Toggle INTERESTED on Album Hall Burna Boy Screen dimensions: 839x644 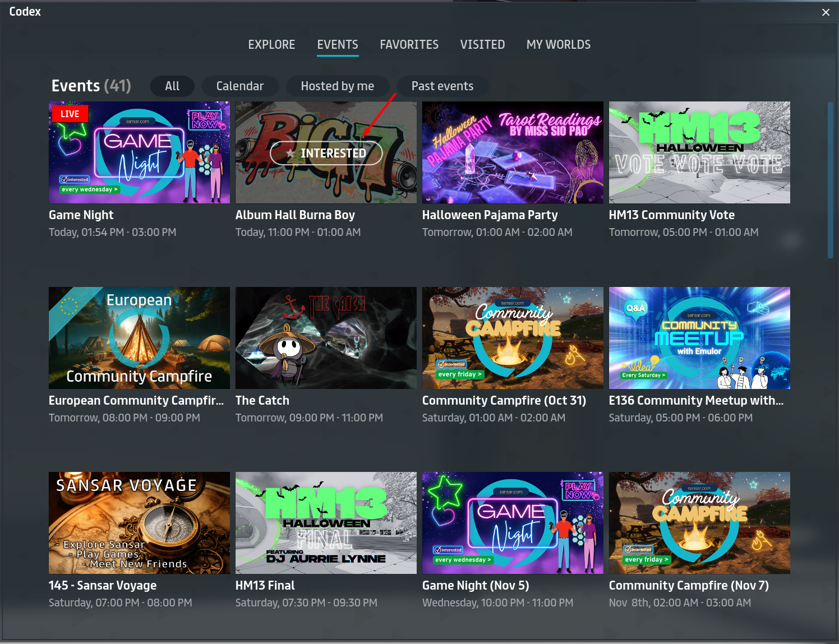click(x=326, y=153)
